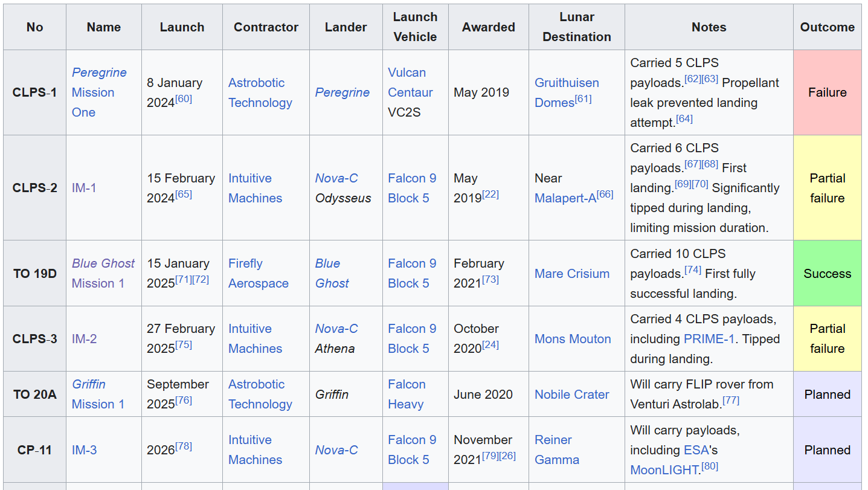Click the Firefly Aerospace contractor link
The height and width of the screenshot is (490, 868).
258,273
